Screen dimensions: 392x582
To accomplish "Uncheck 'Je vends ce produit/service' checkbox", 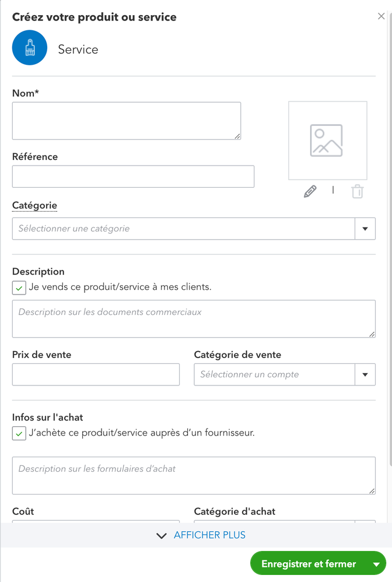I will point(19,288).
